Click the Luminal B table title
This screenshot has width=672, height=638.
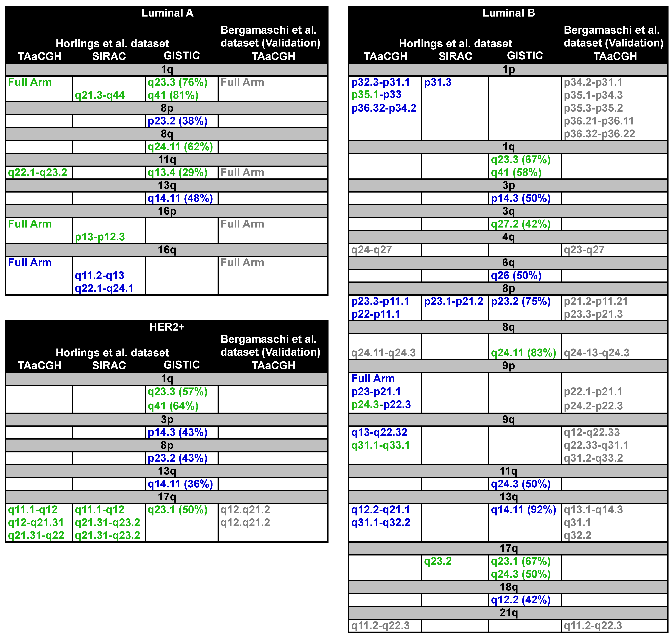508,13
